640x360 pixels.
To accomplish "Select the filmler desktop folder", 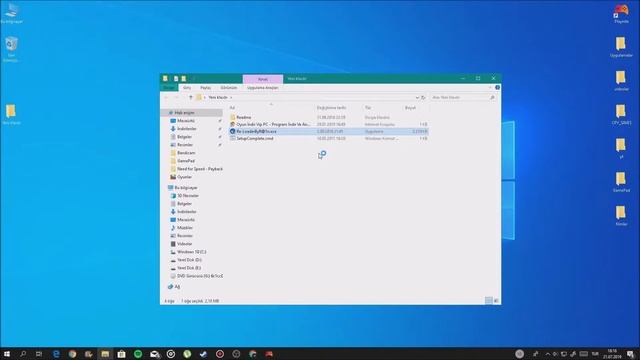I will 621,216.
